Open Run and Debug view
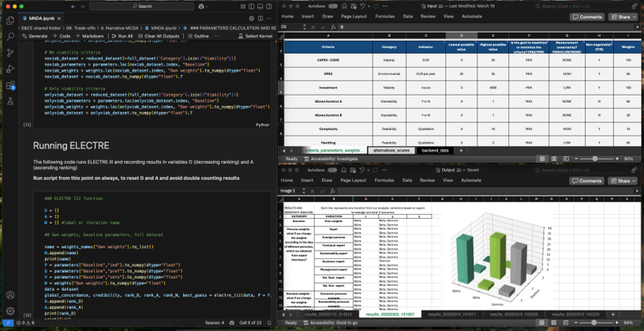Image resolution: width=644 pixels, height=331 pixels. tap(10, 70)
